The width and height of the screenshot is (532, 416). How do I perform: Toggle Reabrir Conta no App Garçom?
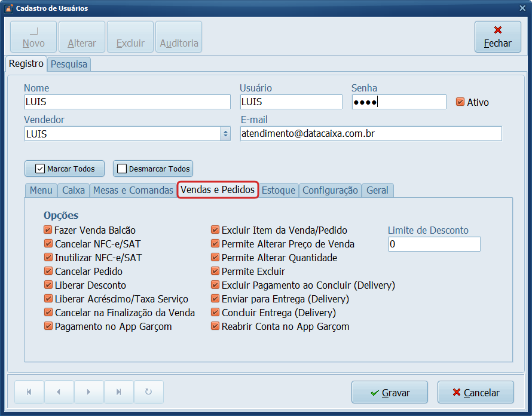click(215, 326)
